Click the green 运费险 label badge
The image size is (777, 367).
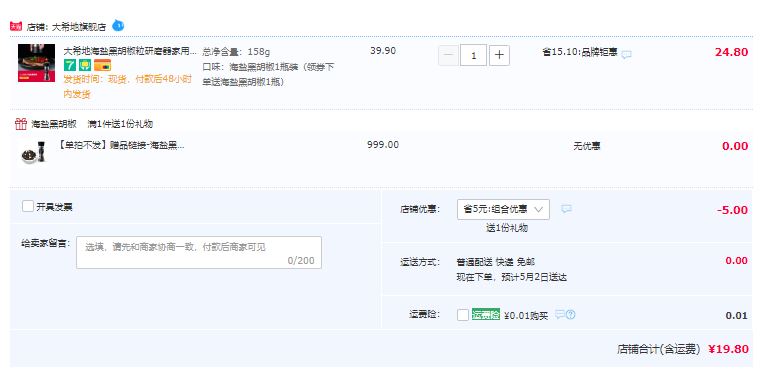pos(486,315)
